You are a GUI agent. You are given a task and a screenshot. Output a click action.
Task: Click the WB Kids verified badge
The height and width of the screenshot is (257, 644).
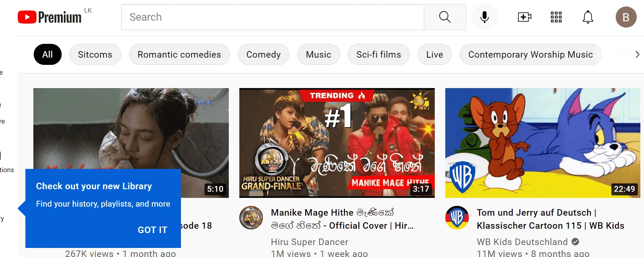pos(575,241)
